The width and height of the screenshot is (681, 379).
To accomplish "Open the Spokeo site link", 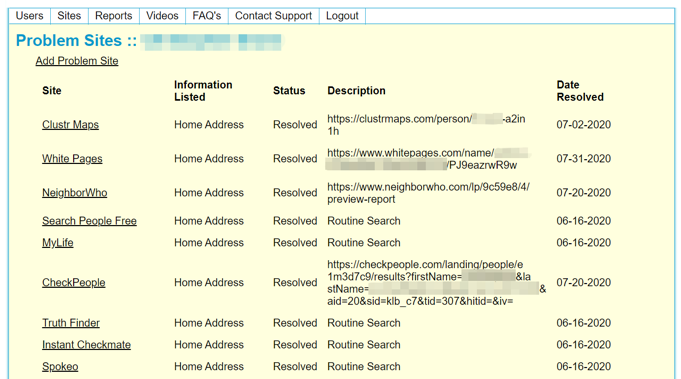I will pyautogui.click(x=60, y=366).
